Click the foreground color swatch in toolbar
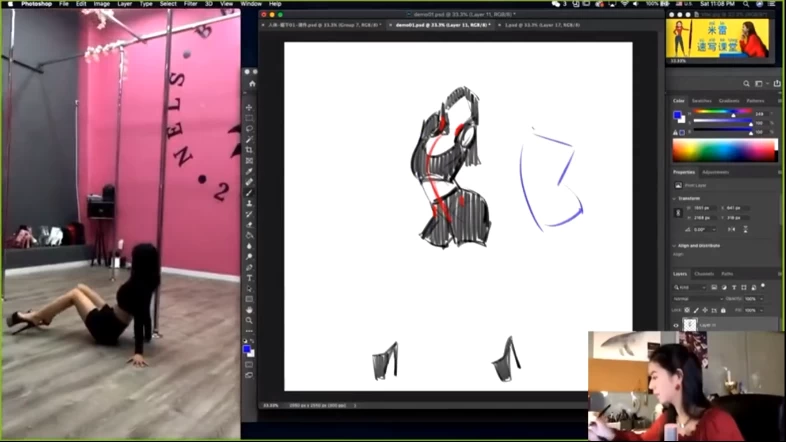This screenshot has height=442, width=786. pos(247,349)
